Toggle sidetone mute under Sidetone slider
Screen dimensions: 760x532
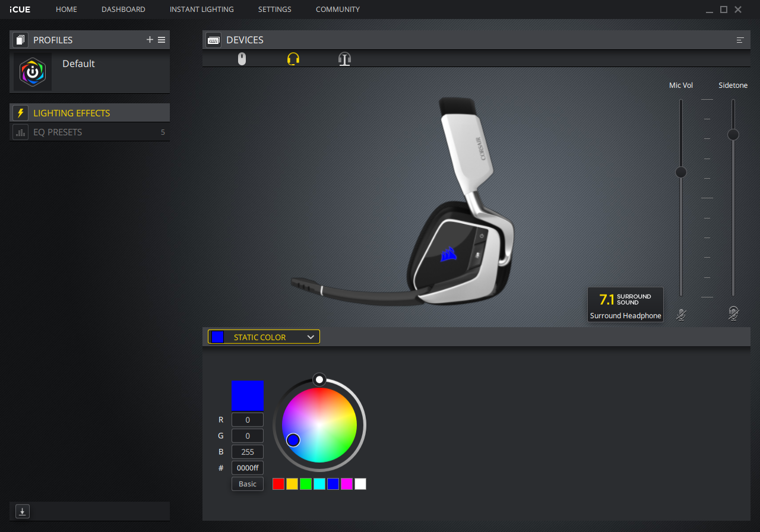click(733, 314)
